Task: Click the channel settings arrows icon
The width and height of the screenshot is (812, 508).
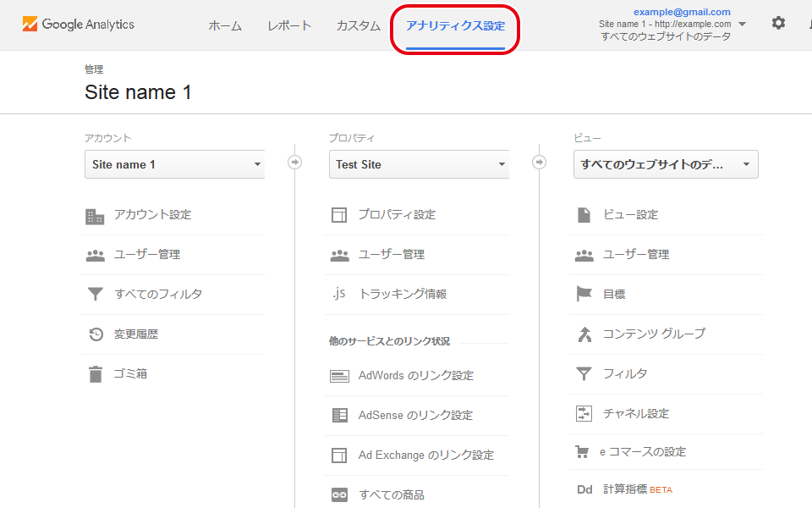Action: pyautogui.click(x=584, y=413)
